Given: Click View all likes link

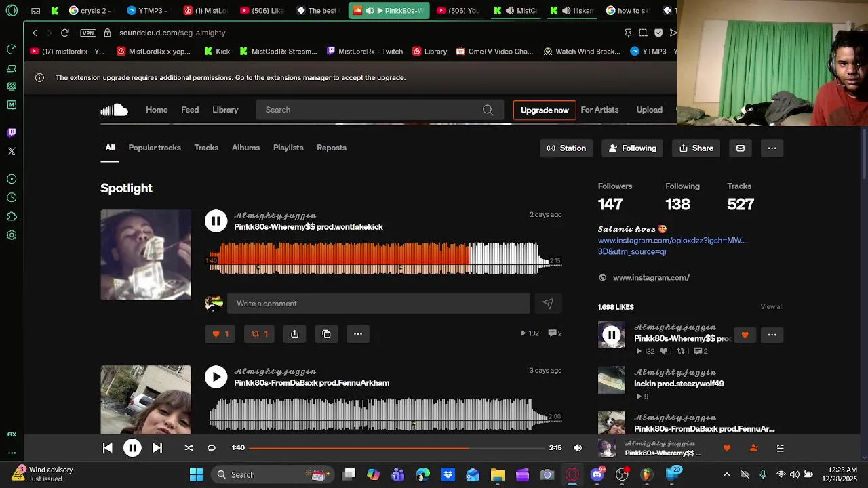Looking at the screenshot, I should 772,306.
